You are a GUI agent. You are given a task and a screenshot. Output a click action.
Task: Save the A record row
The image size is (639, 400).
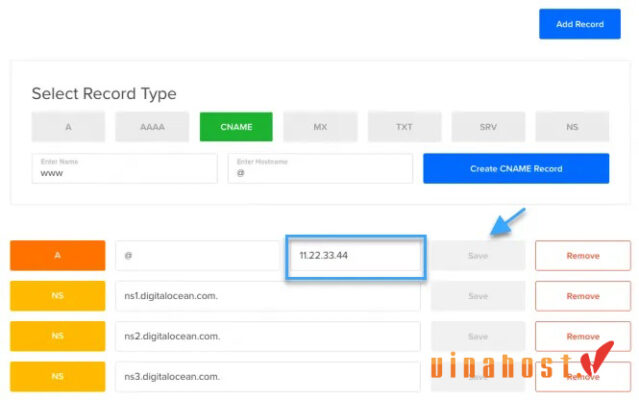(x=478, y=255)
